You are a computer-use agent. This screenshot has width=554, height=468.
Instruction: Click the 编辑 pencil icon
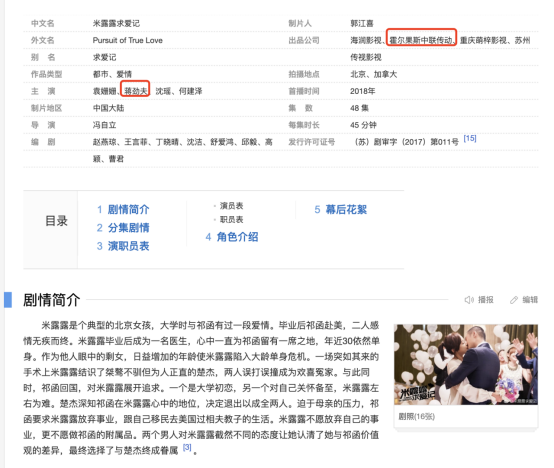click(x=514, y=300)
